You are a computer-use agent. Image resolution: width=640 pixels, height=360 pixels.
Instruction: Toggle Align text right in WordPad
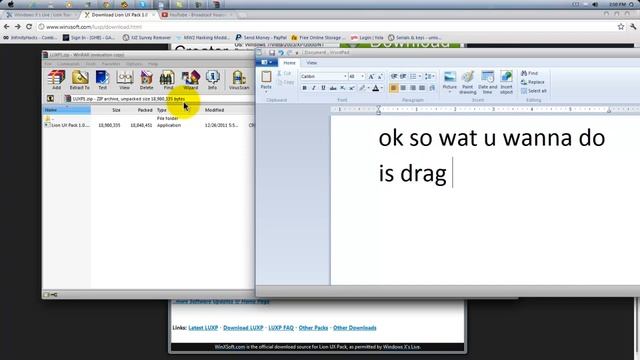413,88
